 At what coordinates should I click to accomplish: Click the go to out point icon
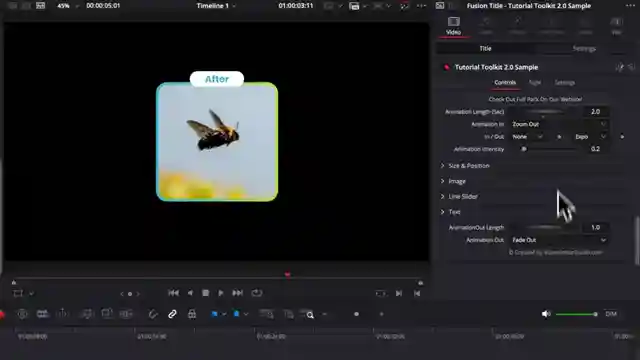click(x=417, y=293)
